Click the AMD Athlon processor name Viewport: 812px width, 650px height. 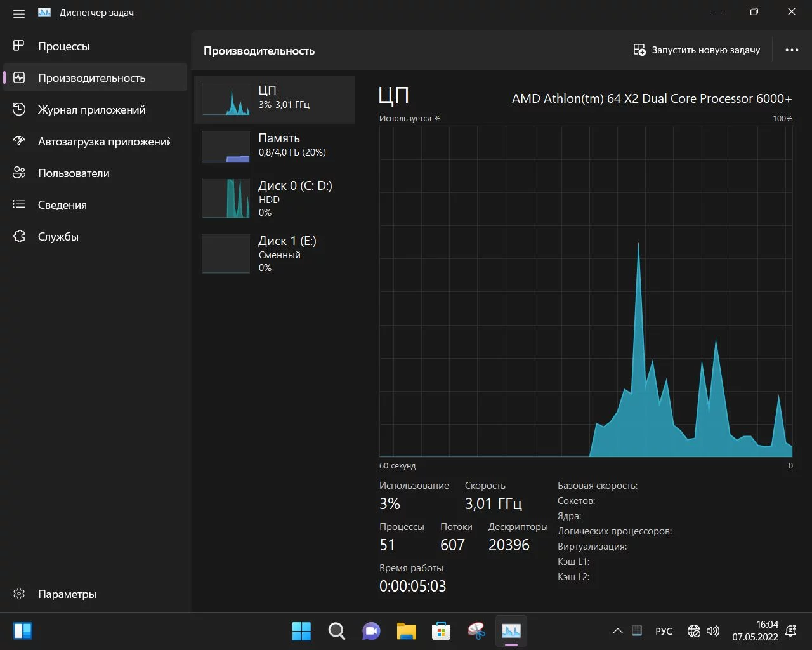(x=652, y=98)
